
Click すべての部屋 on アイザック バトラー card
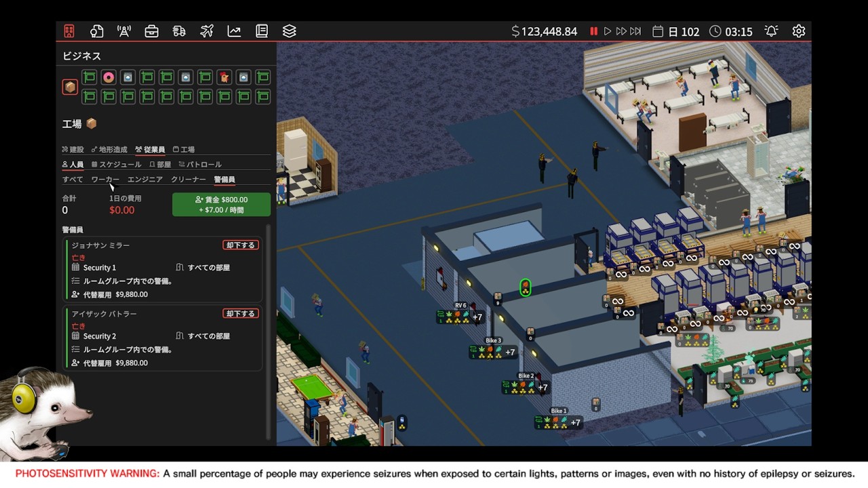pos(203,336)
